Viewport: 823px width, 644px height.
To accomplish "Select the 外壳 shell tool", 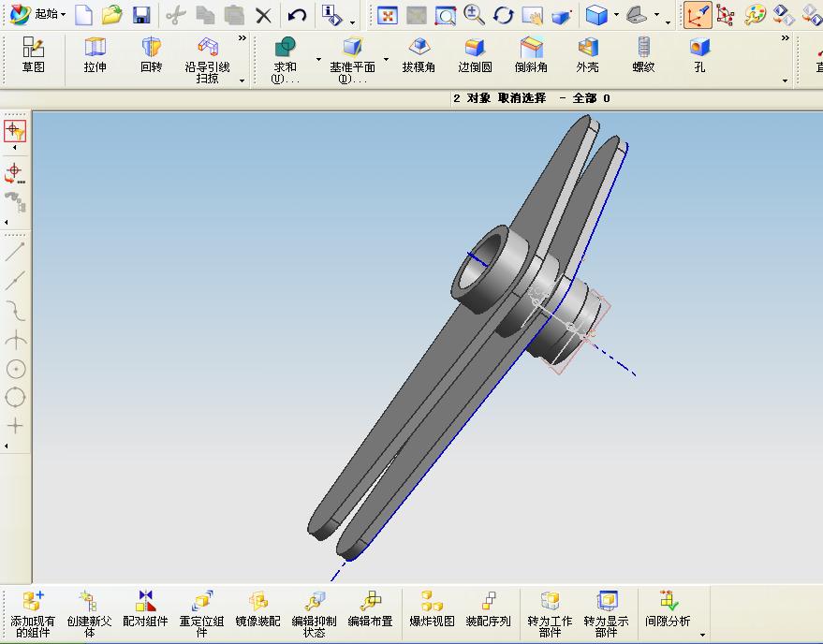I will click(588, 54).
